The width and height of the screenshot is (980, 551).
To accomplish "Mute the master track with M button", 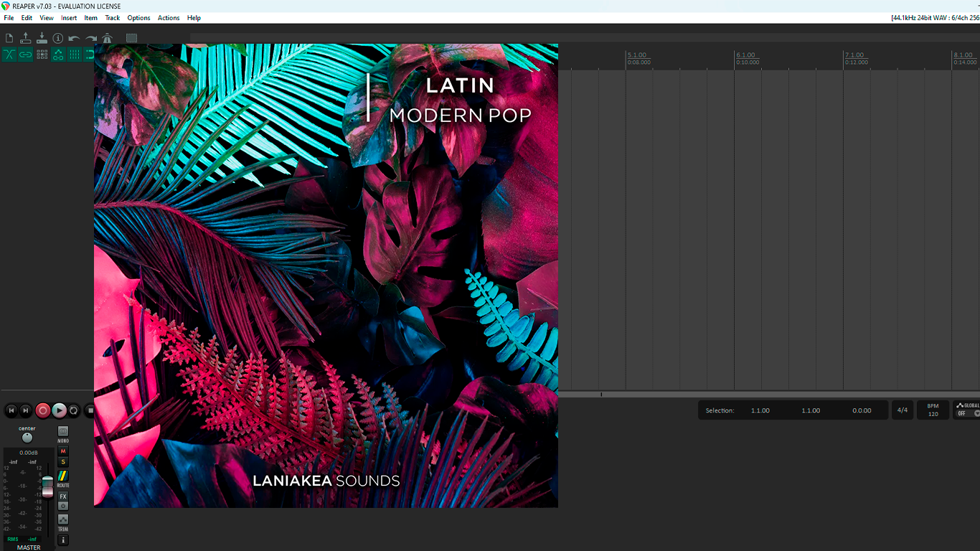I will coord(63,451).
